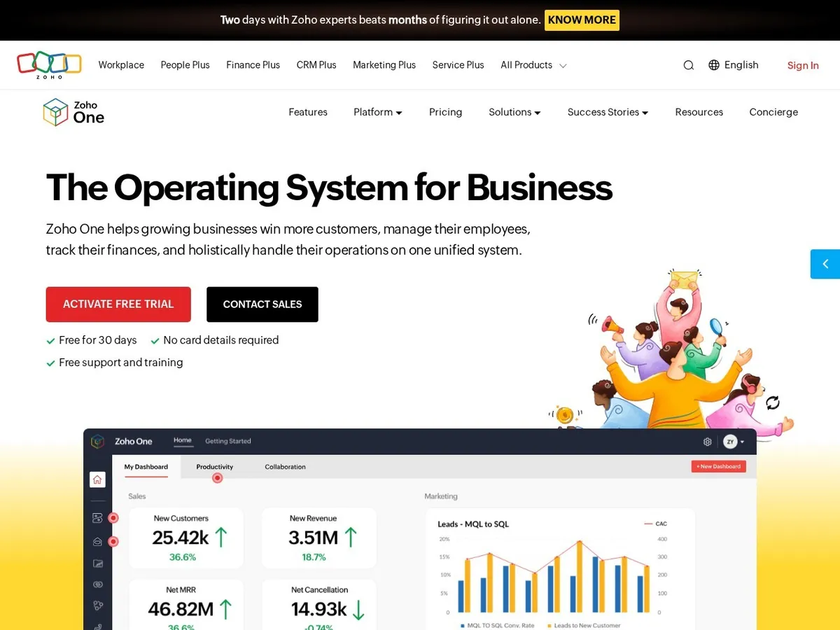
Task: Click the red hotspot under Productivity tab
Action: point(218,478)
